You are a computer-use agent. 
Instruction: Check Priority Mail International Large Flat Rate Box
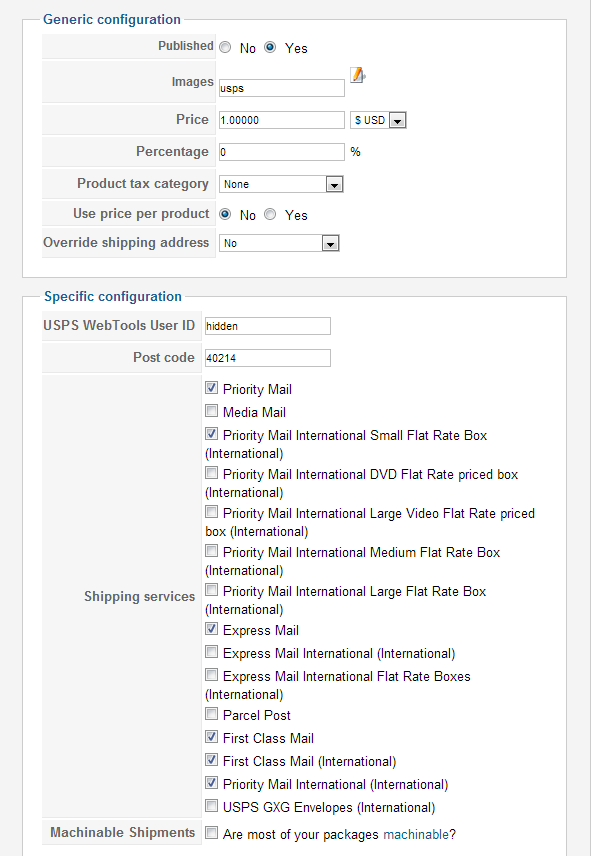pos(211,590)
